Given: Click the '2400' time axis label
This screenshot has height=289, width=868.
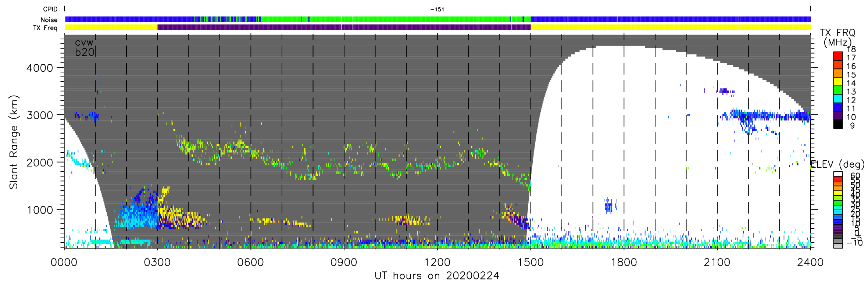Looking at the screenshot, I should (x=810, y=262).
